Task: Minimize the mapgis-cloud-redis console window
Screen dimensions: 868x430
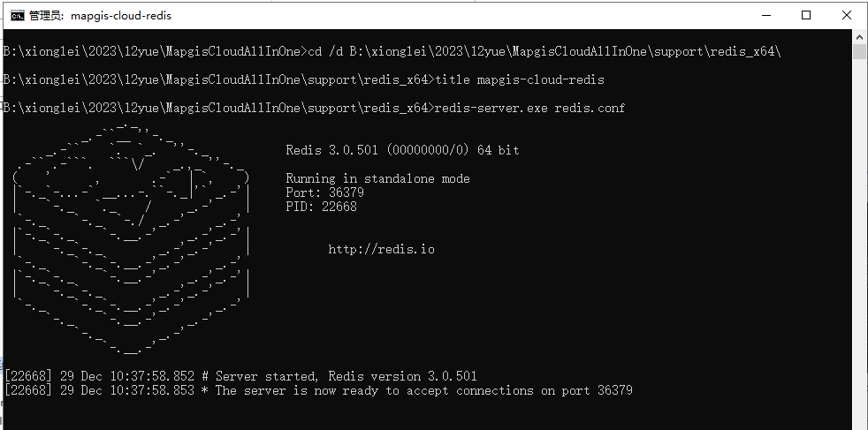Action: click(x=766, y=16)
